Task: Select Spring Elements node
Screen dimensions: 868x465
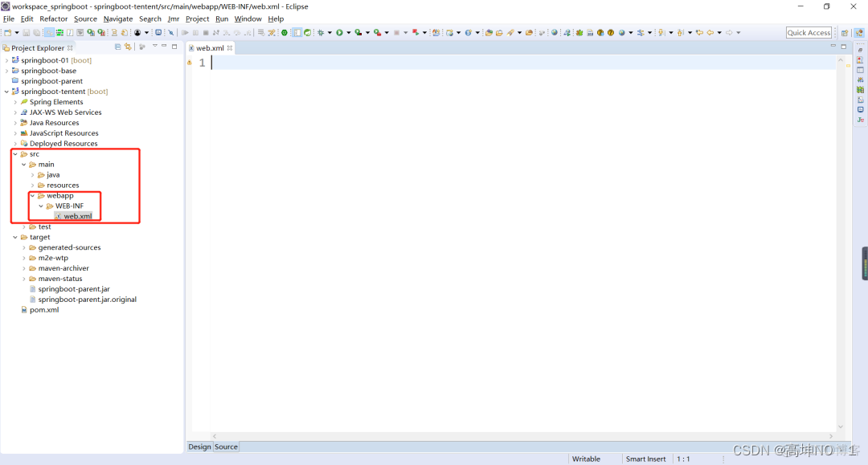Action: pyautogui.click(x=56, y=102)
